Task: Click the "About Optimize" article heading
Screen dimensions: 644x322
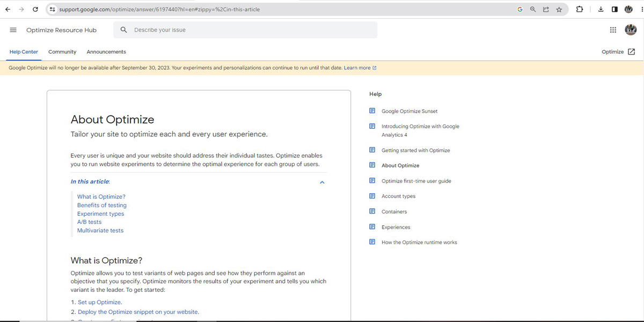Action: coord(112,120)
